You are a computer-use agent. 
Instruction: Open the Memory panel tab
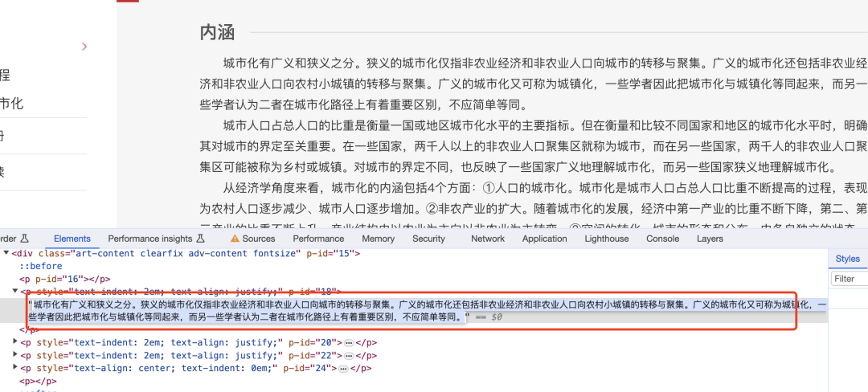tap(378, 239)
